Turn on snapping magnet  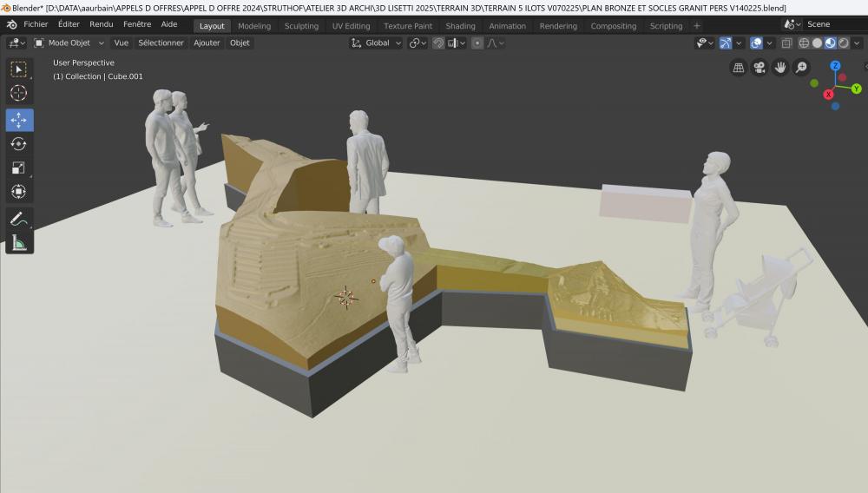click(x=438, y=43)
